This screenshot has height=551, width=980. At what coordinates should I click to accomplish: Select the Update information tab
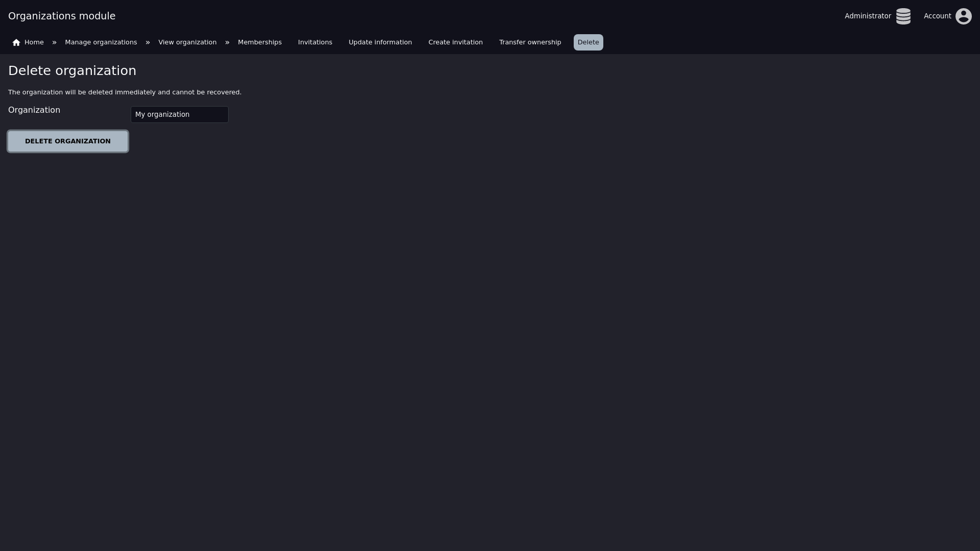pos(380,42)
